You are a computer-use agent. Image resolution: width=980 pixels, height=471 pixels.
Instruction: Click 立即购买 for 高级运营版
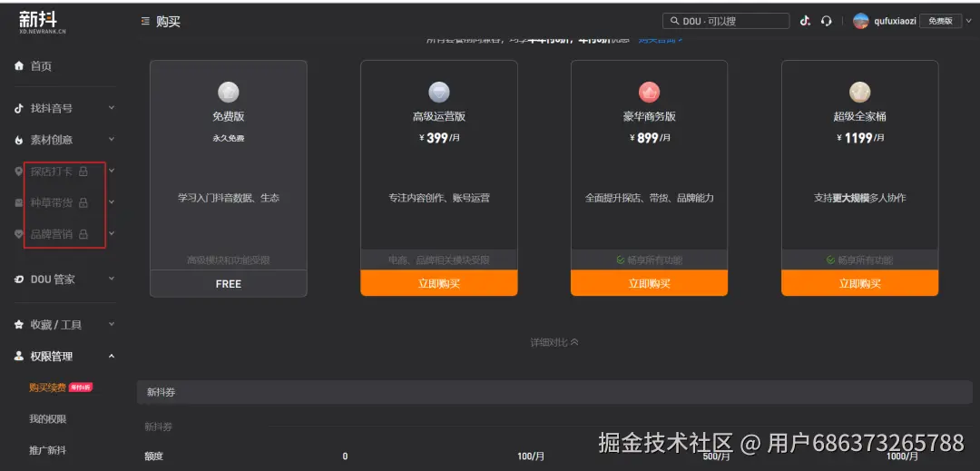tap(439, 283)
